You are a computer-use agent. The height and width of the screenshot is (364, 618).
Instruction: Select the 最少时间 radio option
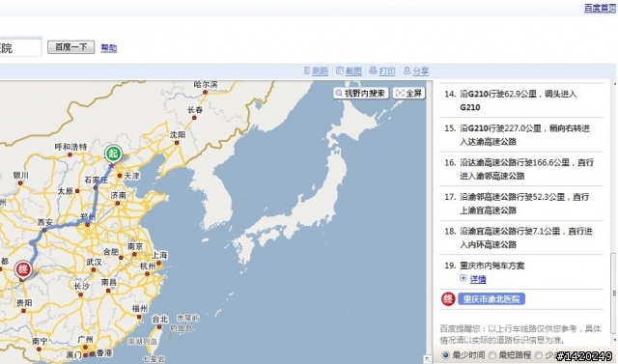tap(445, 355)
